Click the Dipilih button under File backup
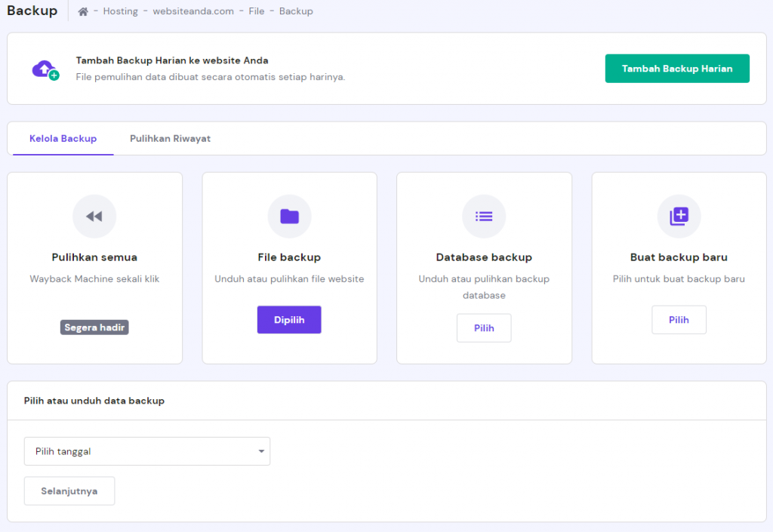 (x=289, y=320)
